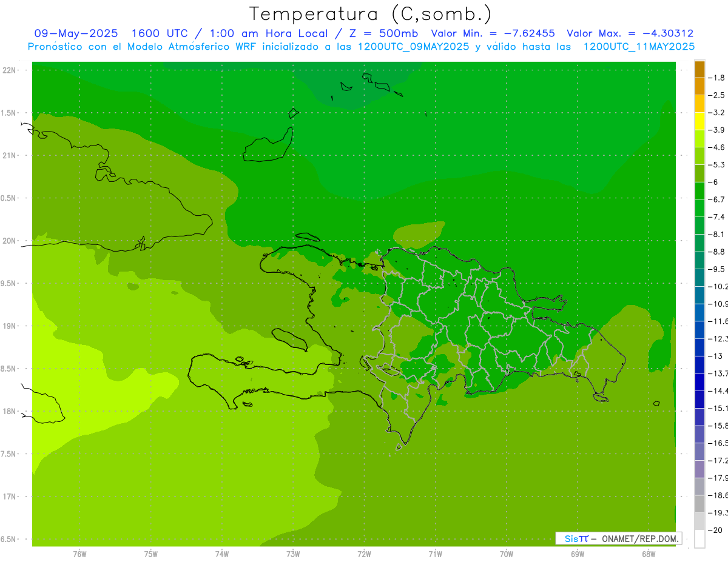Click the longitude axis label "71W"
This screenshot has width=728, height=562.
point(435,554)
